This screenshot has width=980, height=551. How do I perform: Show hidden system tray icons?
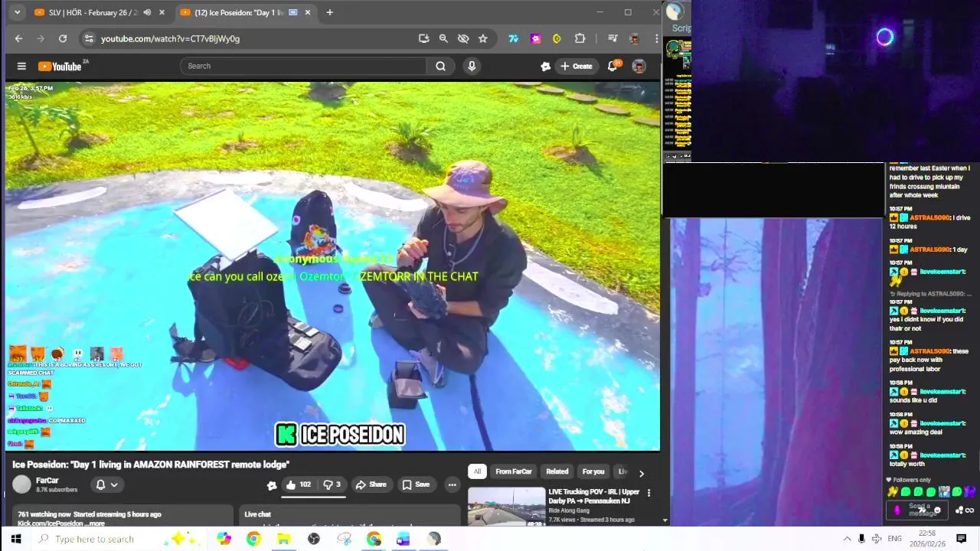(847, 539)
